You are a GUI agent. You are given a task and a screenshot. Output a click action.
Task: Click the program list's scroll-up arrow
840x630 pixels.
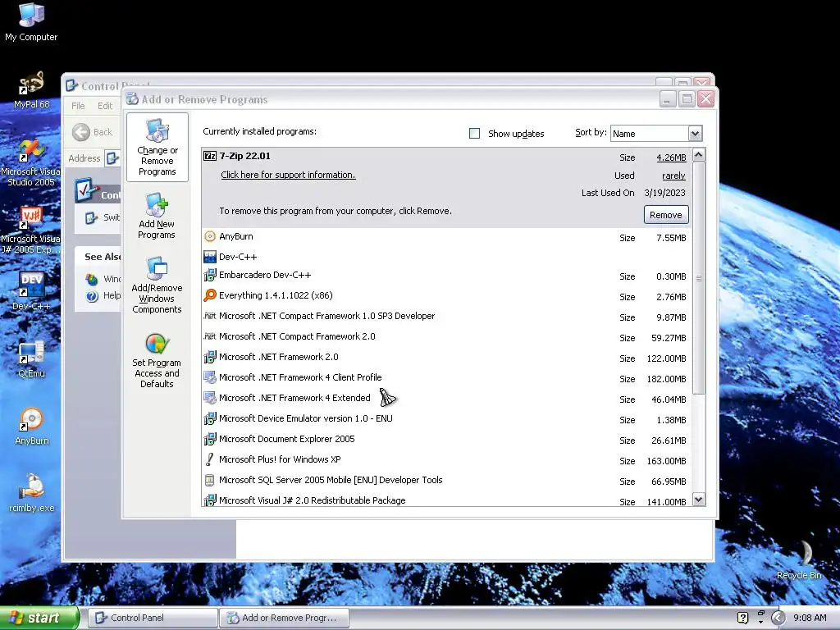pos(699,155)
